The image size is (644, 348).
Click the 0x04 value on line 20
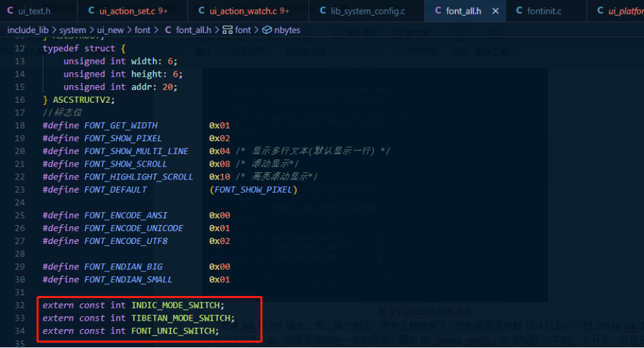(x=220, y=151)
